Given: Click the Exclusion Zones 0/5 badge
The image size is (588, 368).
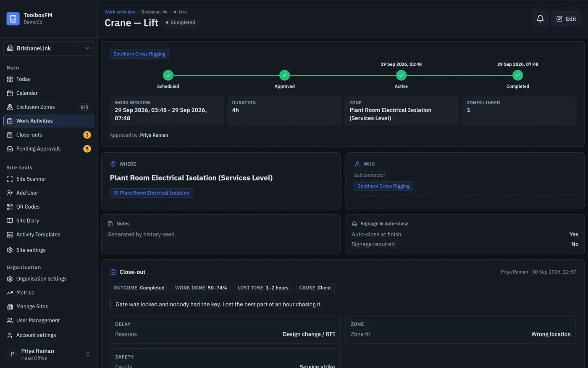Looking at the screenshot, I should click(84, 107).
